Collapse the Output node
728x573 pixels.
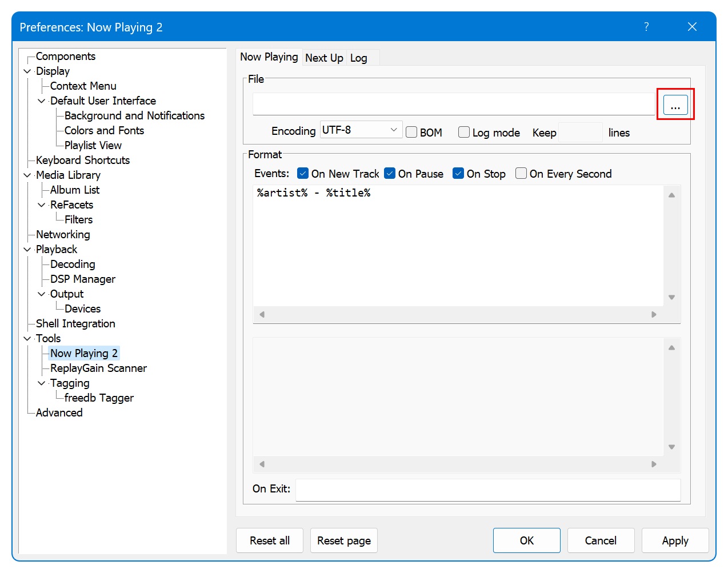pos(41,294)
